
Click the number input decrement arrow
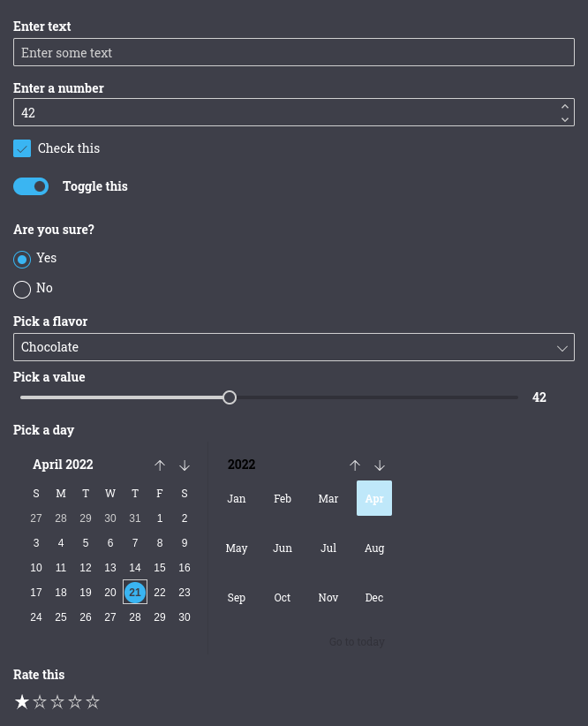click(x=565, y=118)
